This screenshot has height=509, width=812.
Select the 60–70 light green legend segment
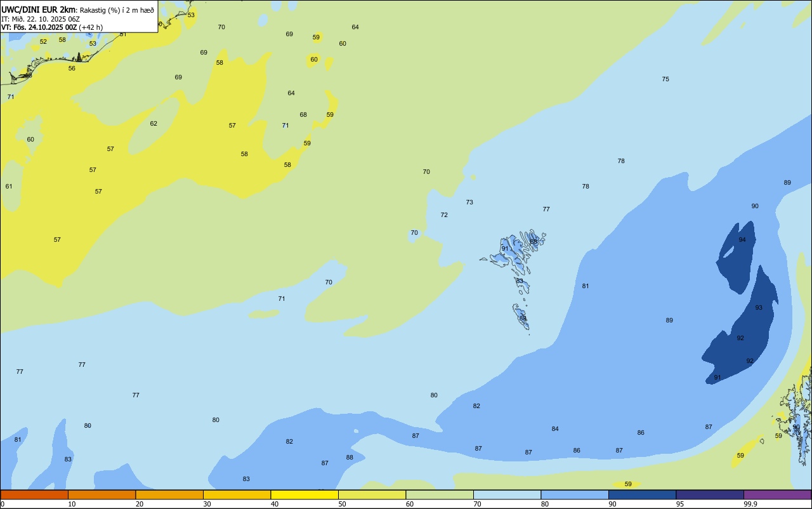click(x=440, y=494)
